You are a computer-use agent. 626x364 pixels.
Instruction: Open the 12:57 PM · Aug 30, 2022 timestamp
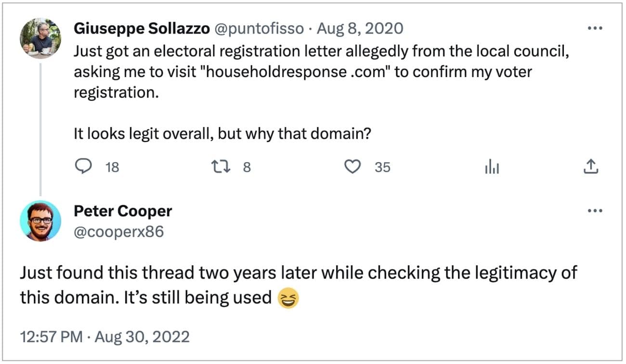point(105,336)
